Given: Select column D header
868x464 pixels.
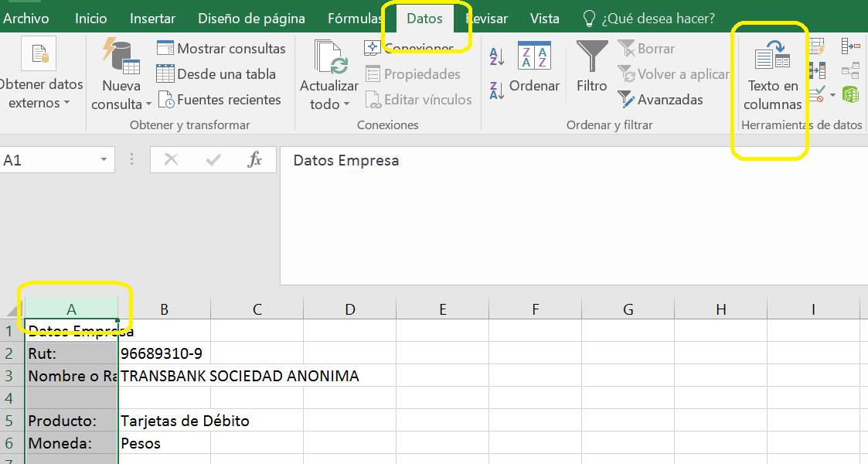Looking at the screenshot, I should (350, 309).
